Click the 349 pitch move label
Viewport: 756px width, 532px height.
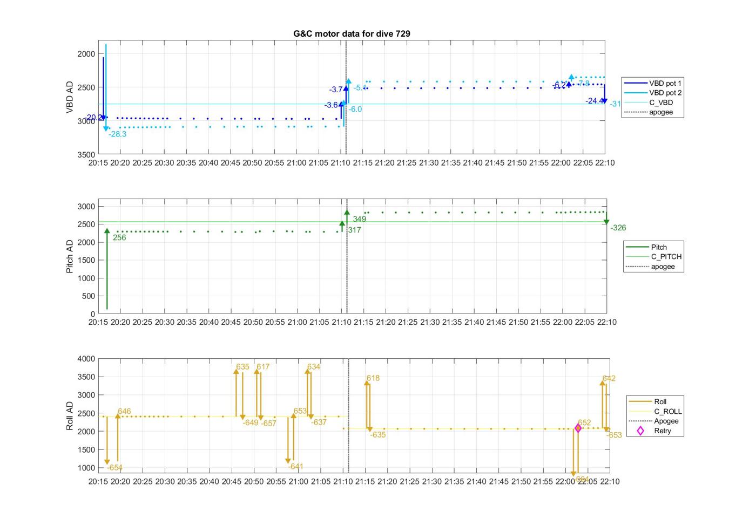pos(359,219)
